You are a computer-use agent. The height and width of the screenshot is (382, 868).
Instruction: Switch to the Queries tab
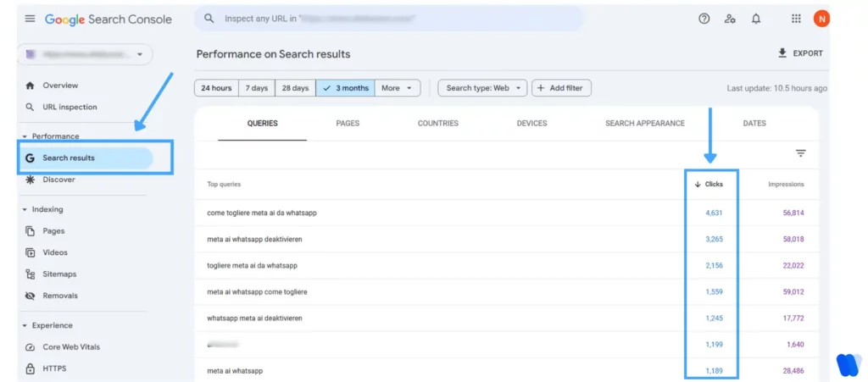click(263, 124)
